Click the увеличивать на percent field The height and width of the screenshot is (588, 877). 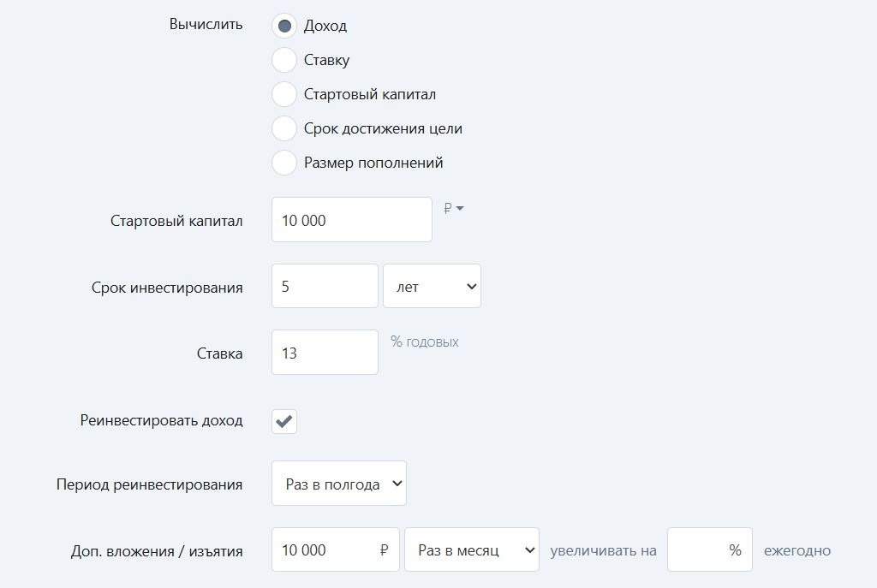coord(710,550)
